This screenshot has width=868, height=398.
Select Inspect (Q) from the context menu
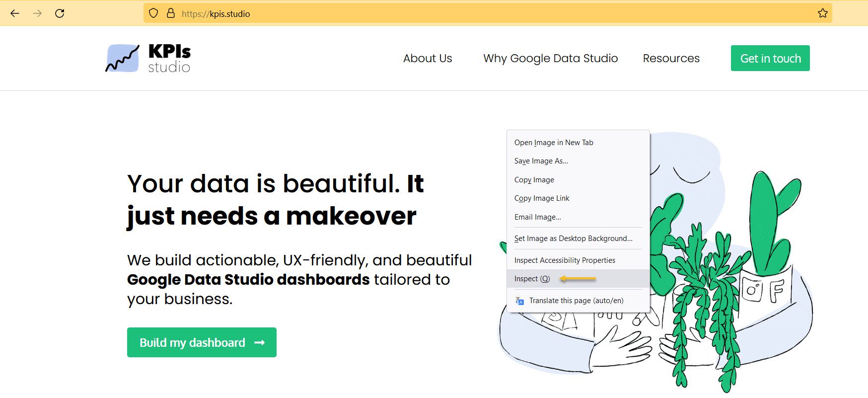[x=579, y=279]
